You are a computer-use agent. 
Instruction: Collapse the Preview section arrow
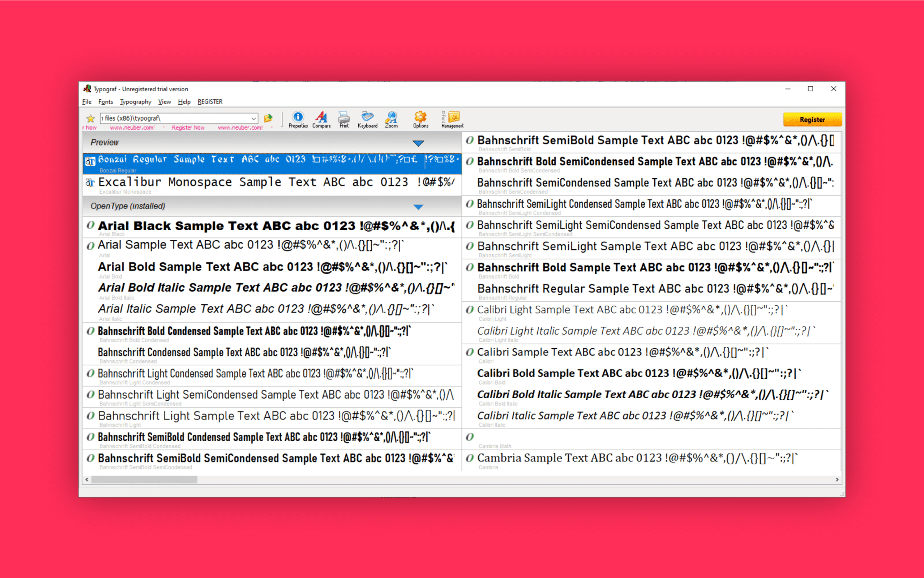click(418, 143)
